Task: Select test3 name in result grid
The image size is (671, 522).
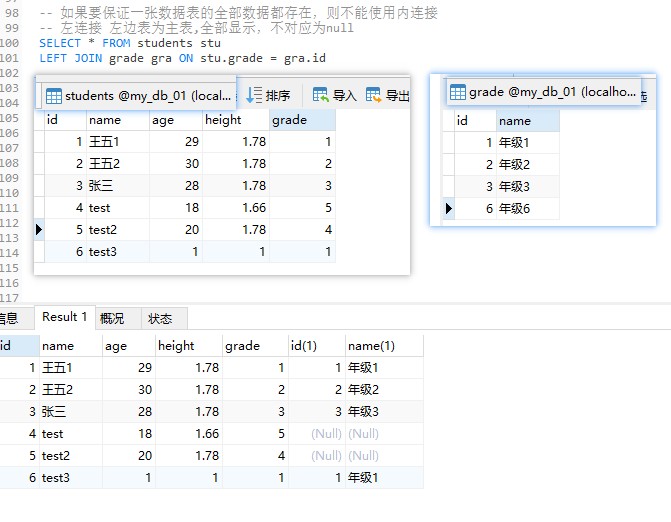Action: point(71,478)
